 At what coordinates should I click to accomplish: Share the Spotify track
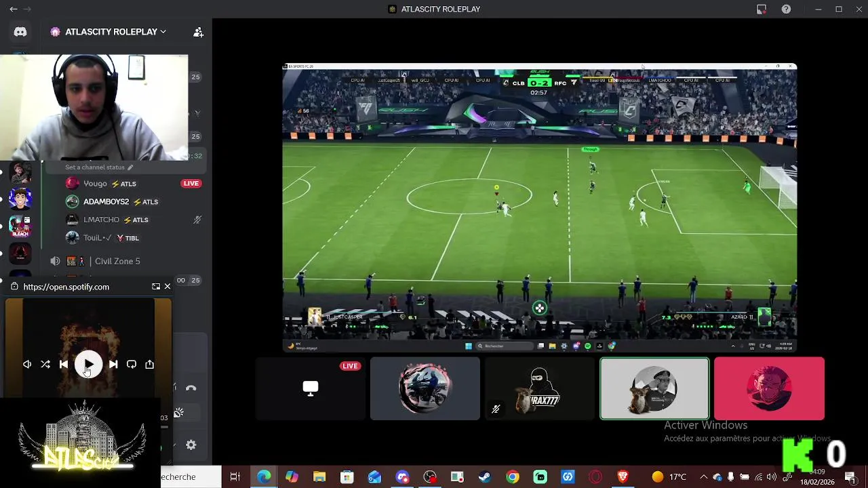[150, 365]
